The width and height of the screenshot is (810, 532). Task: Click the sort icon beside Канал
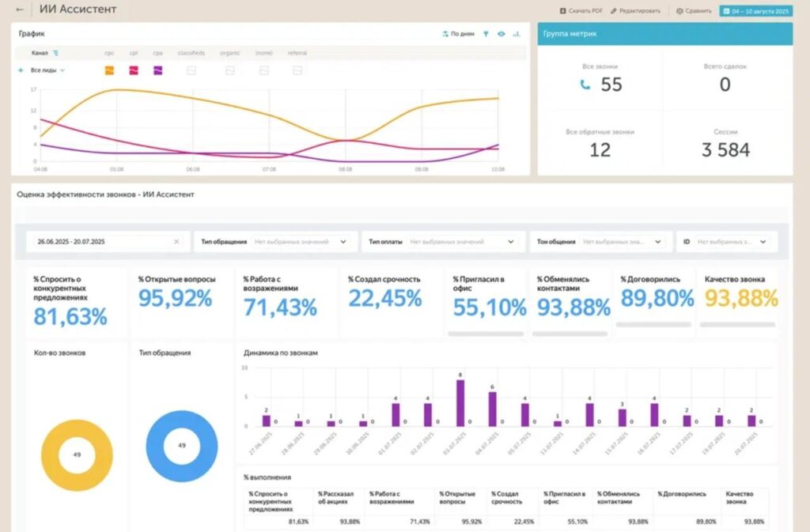(x=56, y=53)
